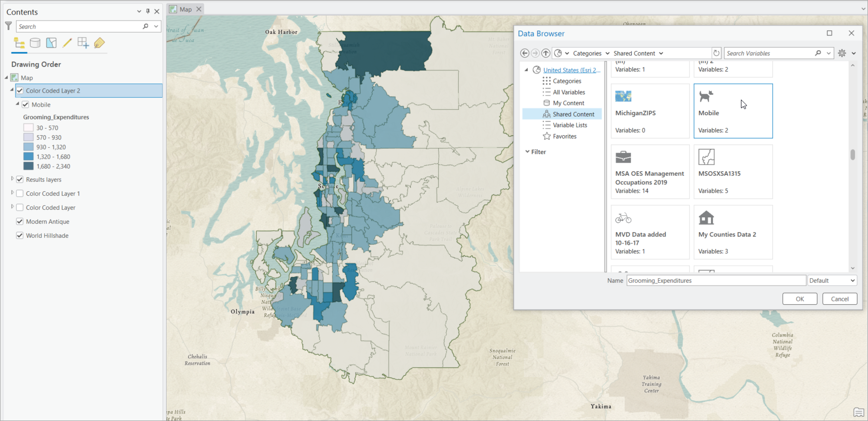
Task: Collapse the Map tree node
Action: pyautogui.click(x=7, y=78)
